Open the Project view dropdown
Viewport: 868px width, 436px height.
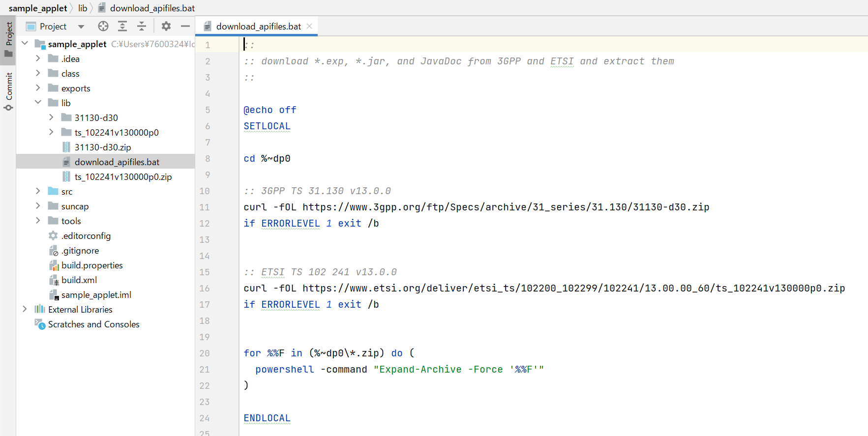[x=81, y=27]
